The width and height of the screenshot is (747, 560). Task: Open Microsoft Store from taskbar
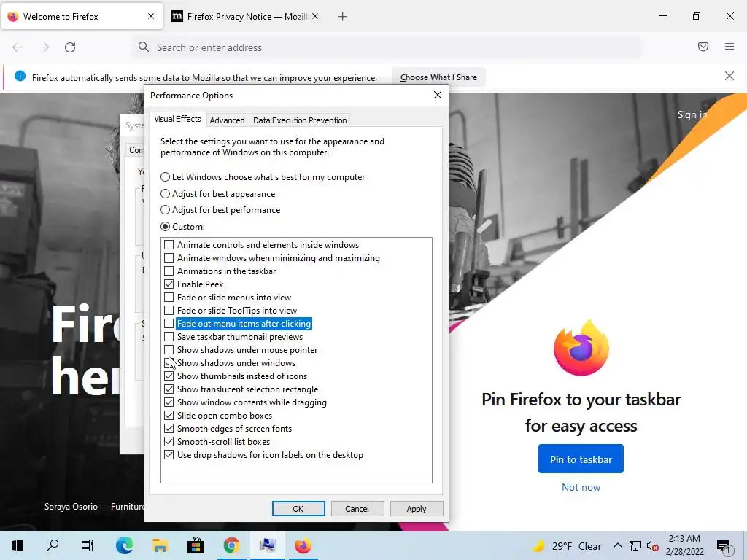point(196,545)
